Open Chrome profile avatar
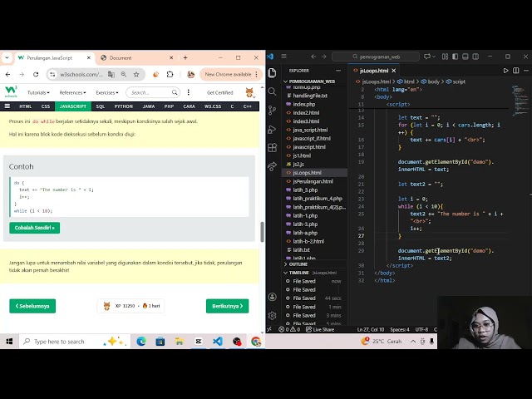 [x=190, y=74]
